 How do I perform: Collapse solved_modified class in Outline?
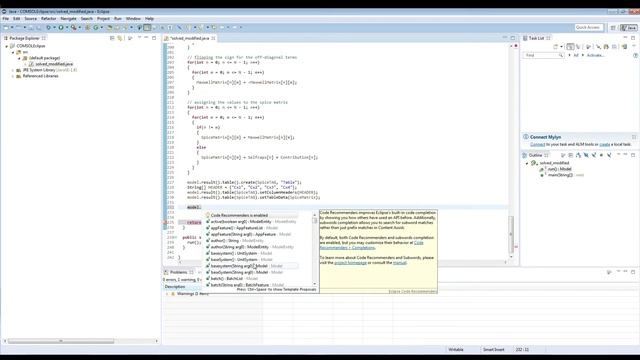[x=527, y=163]
